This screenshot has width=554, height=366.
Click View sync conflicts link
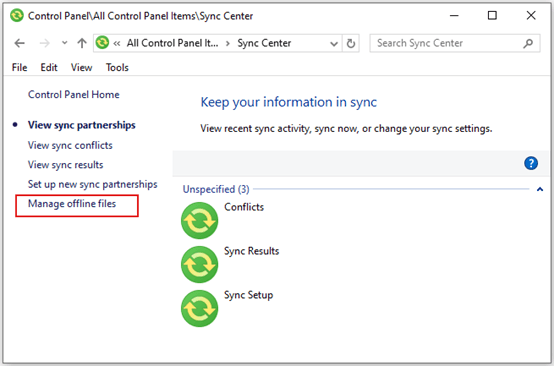click(70, 146)
